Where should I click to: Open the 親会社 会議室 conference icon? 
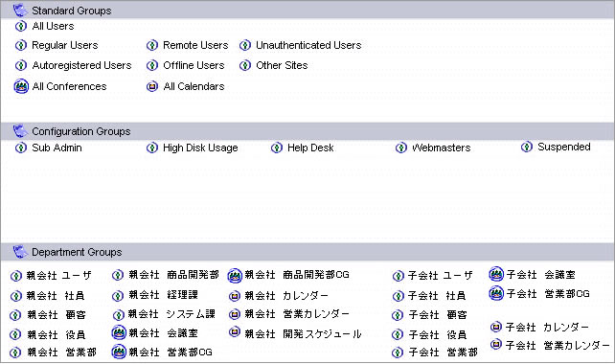tap(119, 333)
